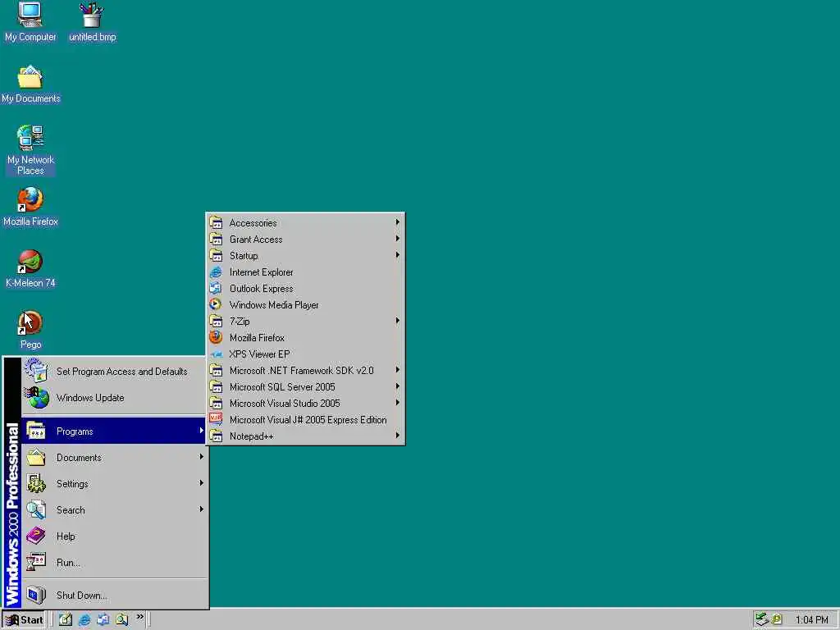
Task: Open the Documents submenu in Start menu
Action: click(113, 458)
